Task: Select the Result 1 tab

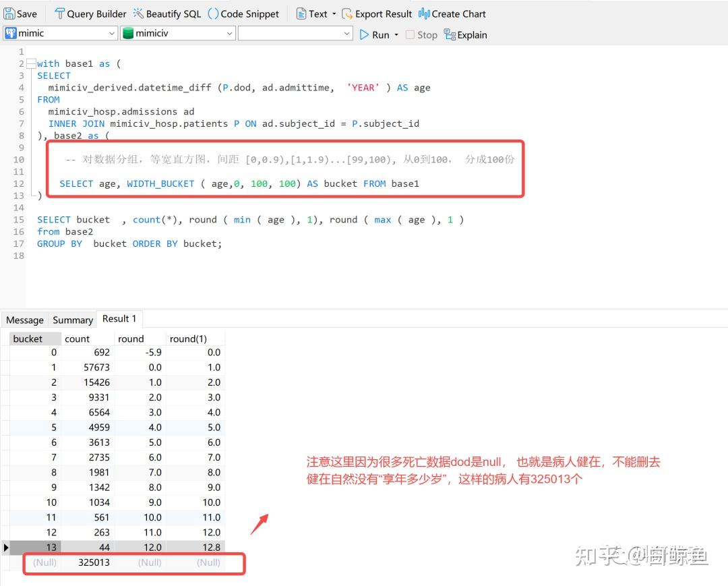Action: pos(119,318)
